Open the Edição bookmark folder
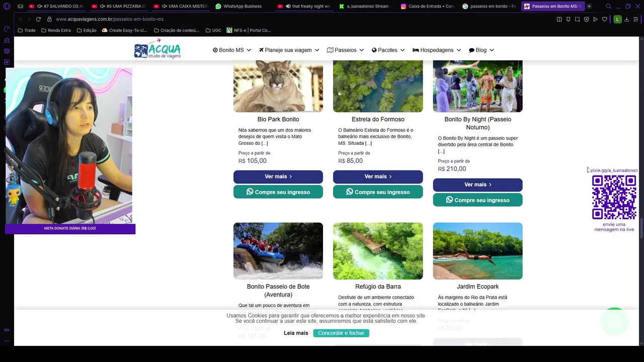 point(87,30)
